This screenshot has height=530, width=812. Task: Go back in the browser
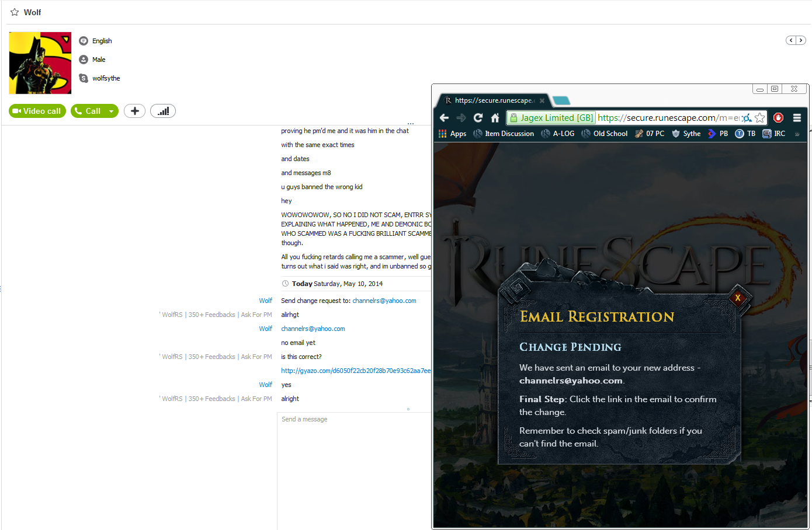[444, 118]
